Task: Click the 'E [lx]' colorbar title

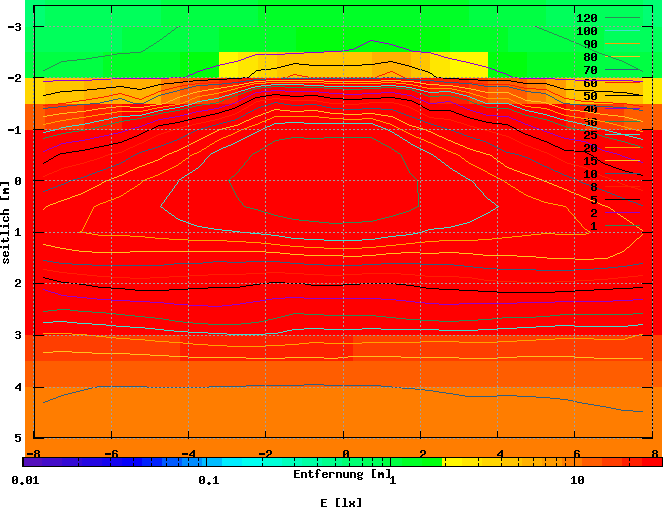Action: 342,502
